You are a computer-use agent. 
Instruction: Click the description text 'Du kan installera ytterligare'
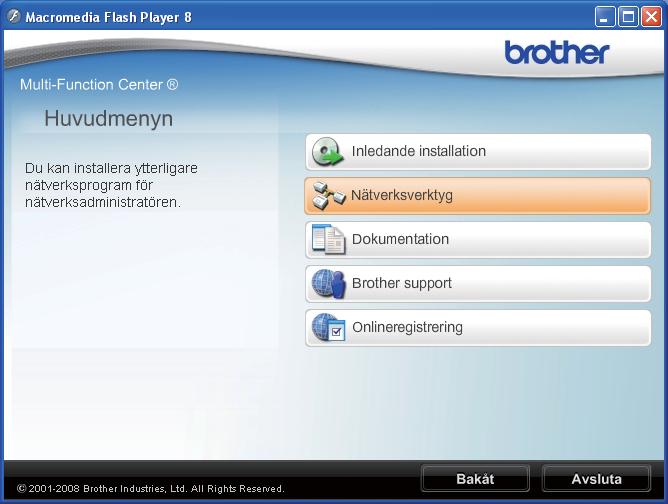point(111,168)
